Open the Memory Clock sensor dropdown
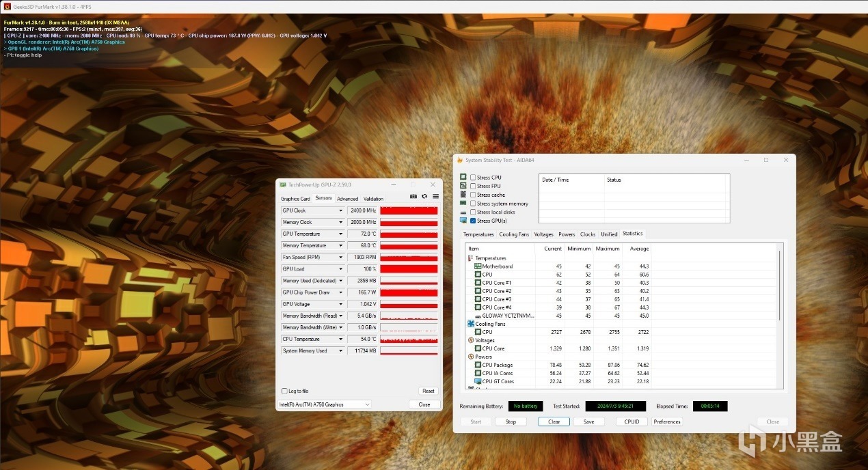Image resolution: width=868 pixels, height=470 pixels. [x=340, y=222]
